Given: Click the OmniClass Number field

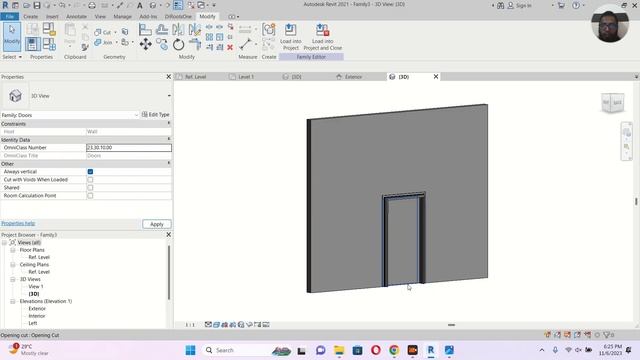Looking at the screenshot, I should [129, 147].
